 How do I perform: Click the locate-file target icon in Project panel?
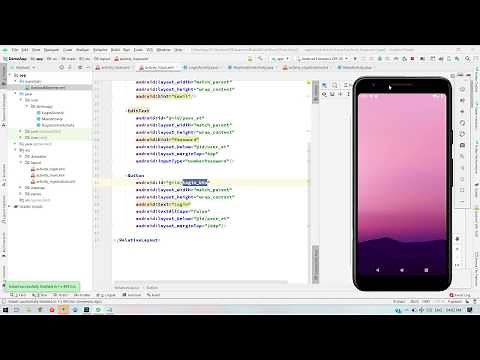point(61,68)
